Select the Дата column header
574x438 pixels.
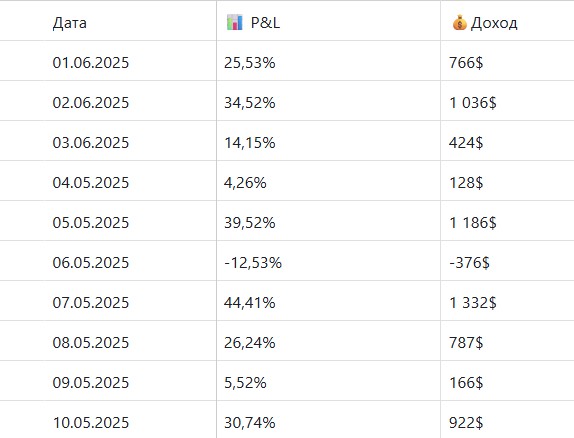point(70,23)
